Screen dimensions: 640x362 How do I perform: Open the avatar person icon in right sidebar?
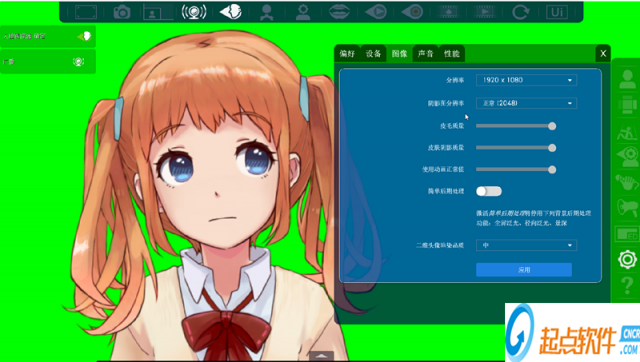tap(627, 79)
